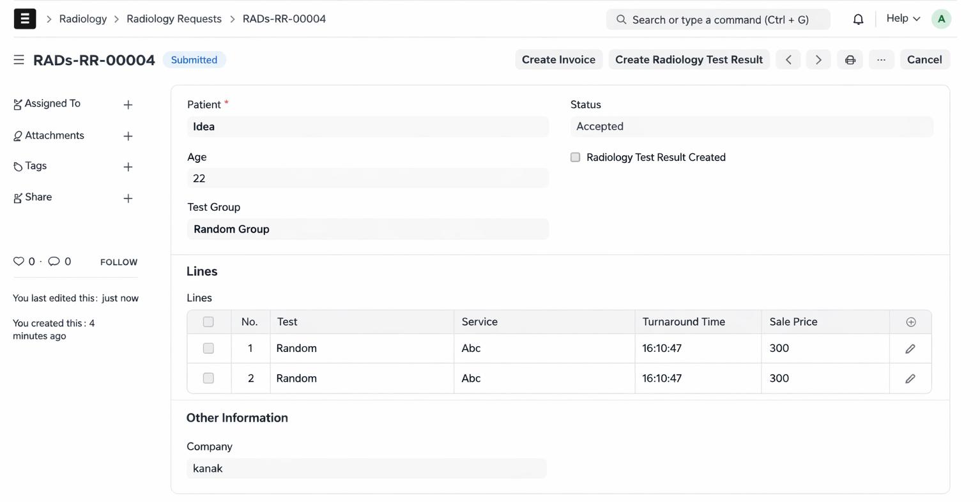This screenshot has height=502, width=980.
Task: Click the Status field showing Accepted
Action: (x=751, y=126)
